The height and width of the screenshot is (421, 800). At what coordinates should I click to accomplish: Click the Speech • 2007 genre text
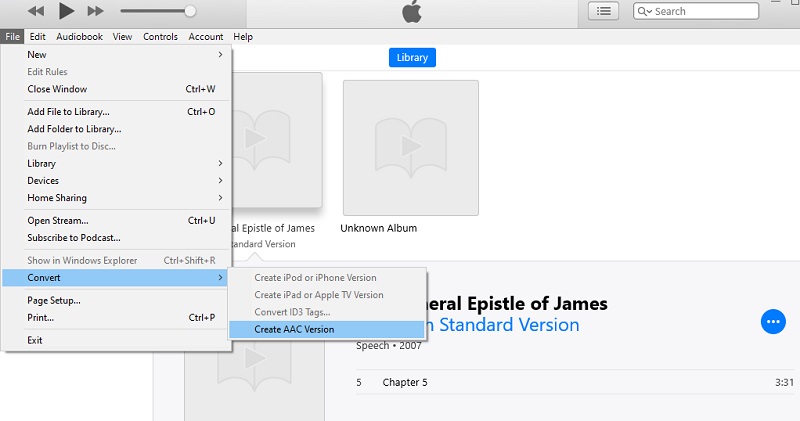point(389,345)
